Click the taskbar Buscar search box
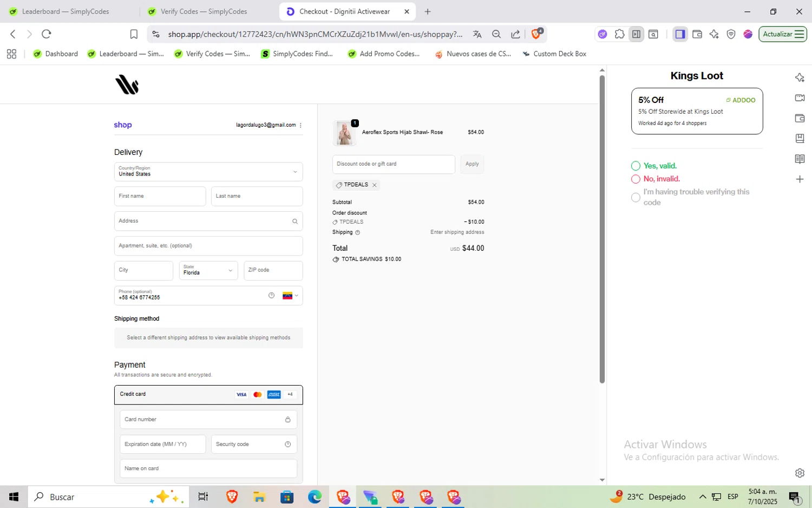This screenshot has width=812, height=508. [108, 497]
